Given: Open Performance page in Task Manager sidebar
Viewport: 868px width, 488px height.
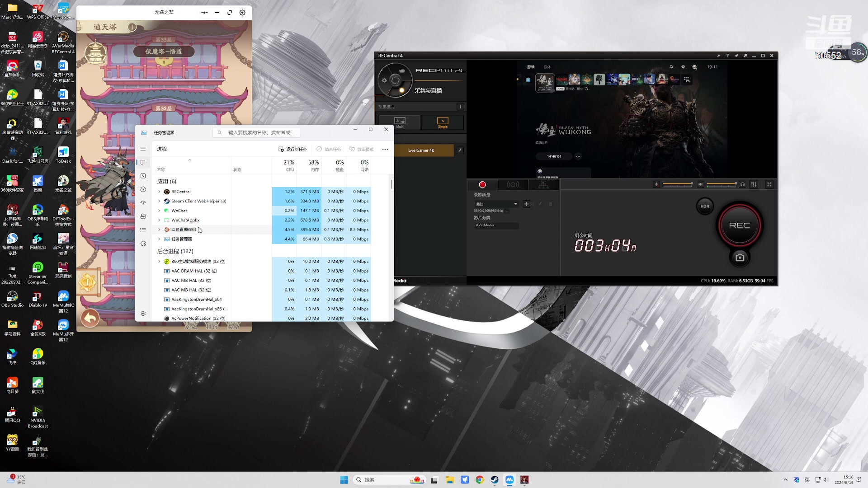Looking at the screenshot, I should 143,176.
